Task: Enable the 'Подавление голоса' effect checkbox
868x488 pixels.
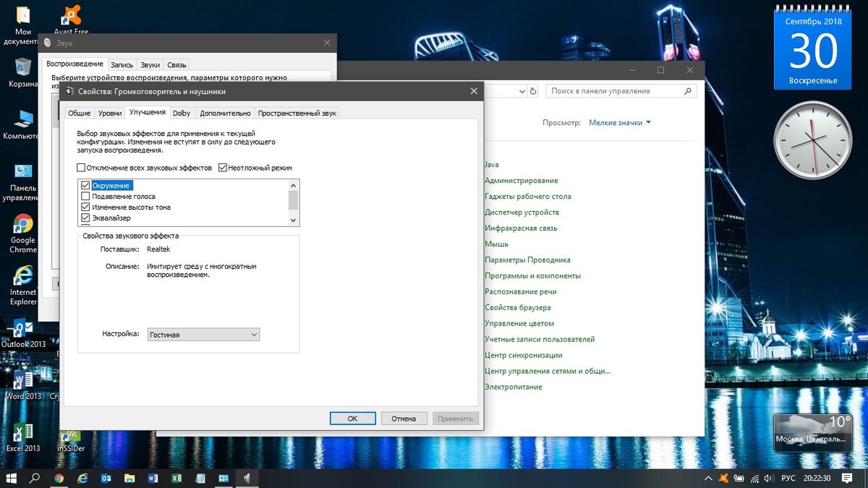Action: coord(86,197)
